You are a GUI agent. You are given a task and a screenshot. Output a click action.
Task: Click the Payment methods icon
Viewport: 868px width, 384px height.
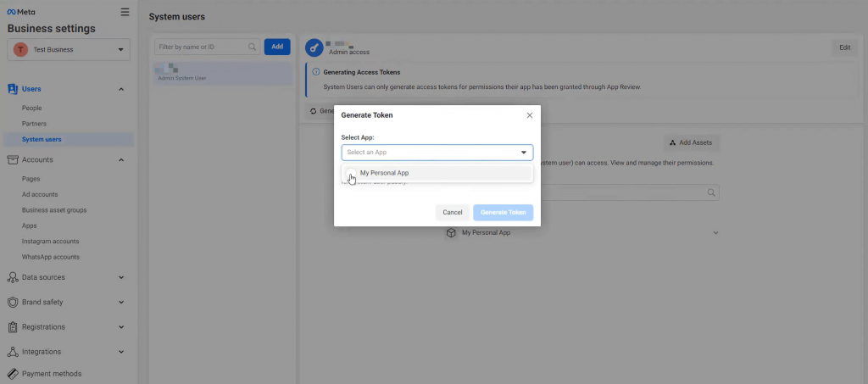[x=12, y=374]
